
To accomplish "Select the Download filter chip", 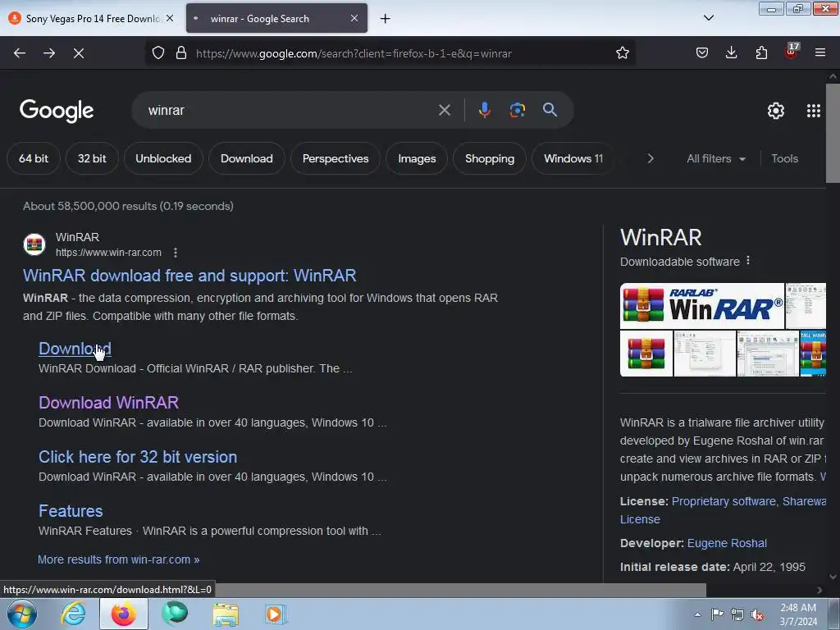I will tap(246, 158).
